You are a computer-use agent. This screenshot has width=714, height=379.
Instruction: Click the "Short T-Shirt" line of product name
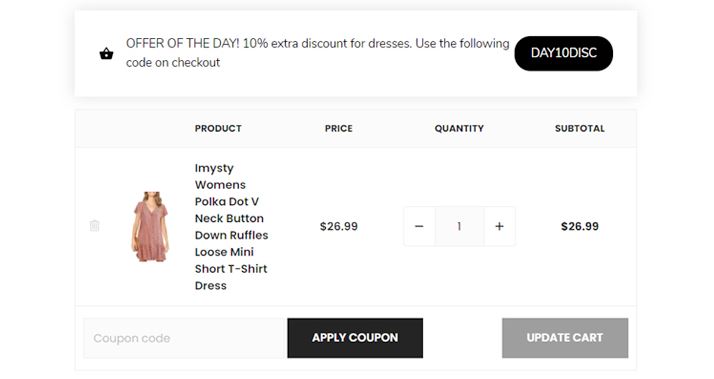(x=231, y=269)
